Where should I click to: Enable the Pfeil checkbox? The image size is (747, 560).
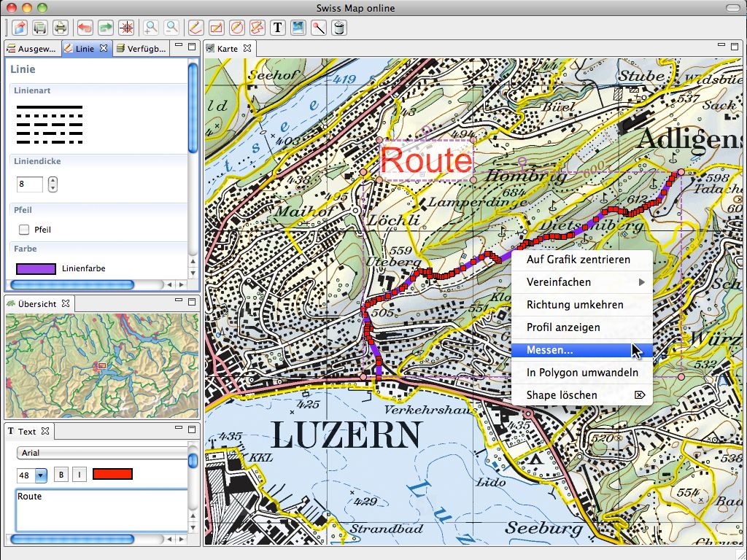click(24, 230)
